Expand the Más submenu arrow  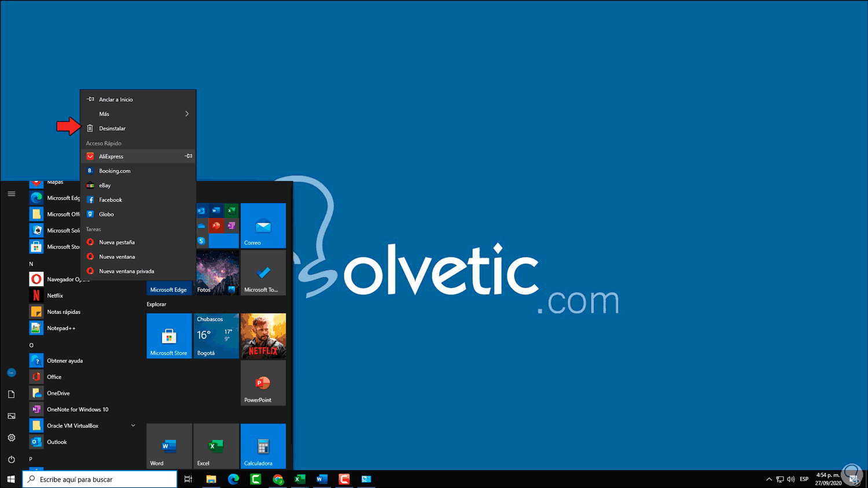187,114
